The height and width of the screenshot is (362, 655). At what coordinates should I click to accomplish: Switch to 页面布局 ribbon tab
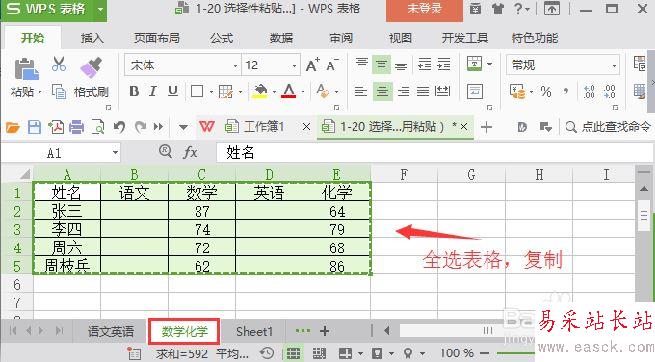tap(157, 38)
